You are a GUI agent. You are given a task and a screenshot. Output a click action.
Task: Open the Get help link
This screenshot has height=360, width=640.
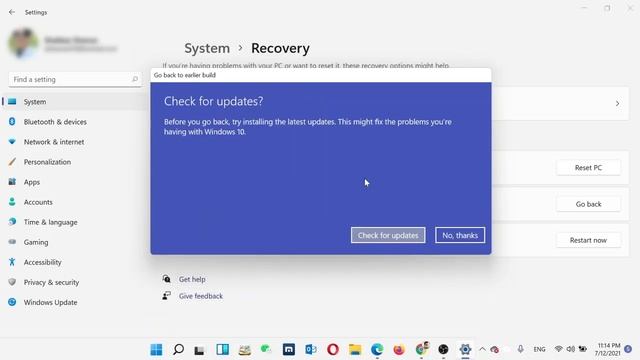coord(192,280)
